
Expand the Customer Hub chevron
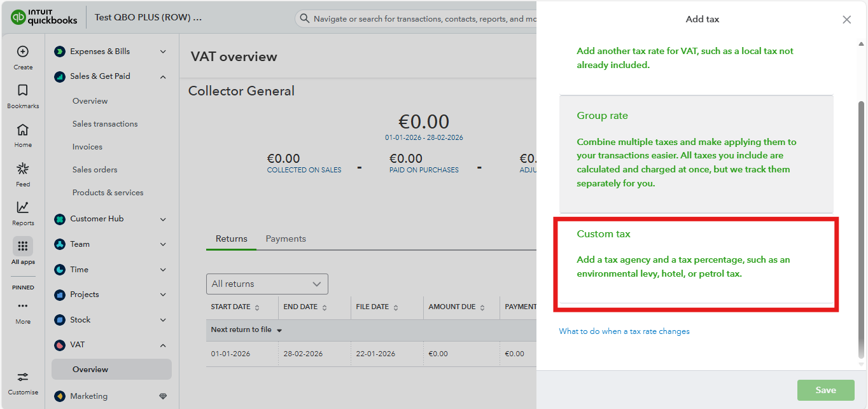(x=163, y=219)
